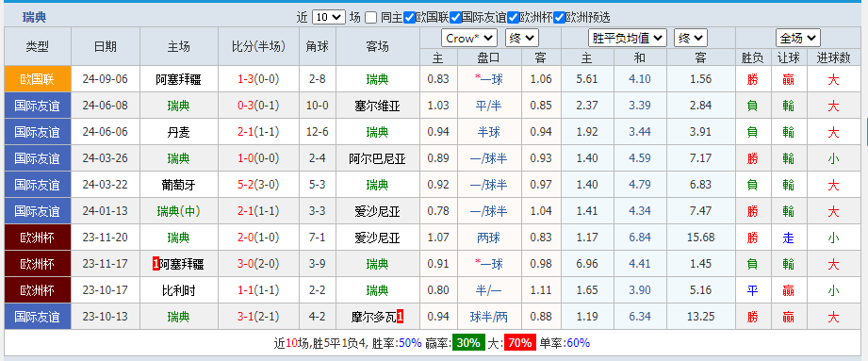Click the red card 1 beside 摩尔多瓦
The height and width of the screenshot is (361, 868).
tap(400, 318)
